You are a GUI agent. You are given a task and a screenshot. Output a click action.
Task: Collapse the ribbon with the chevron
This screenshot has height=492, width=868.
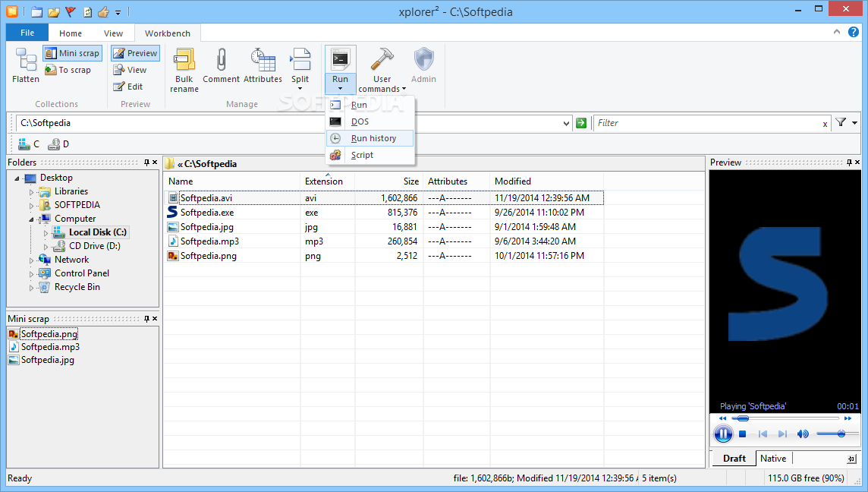[836, 32]
